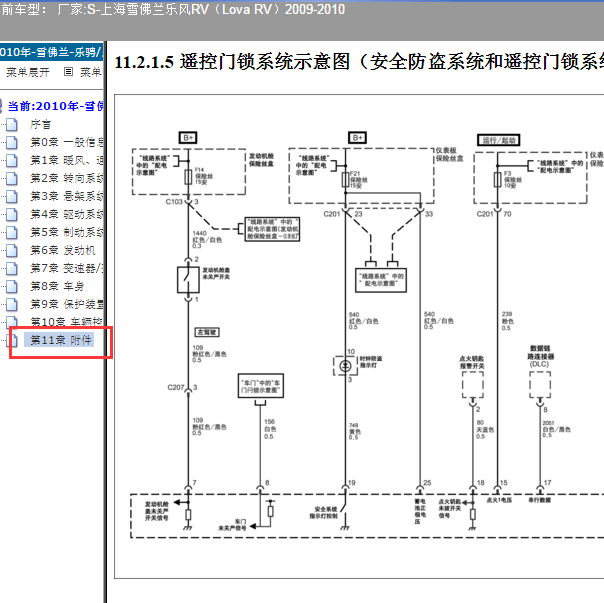Click the page icon beside 第4章 驱动系统
This screenshot has width=604, height=603.
[x=12, y=214]
